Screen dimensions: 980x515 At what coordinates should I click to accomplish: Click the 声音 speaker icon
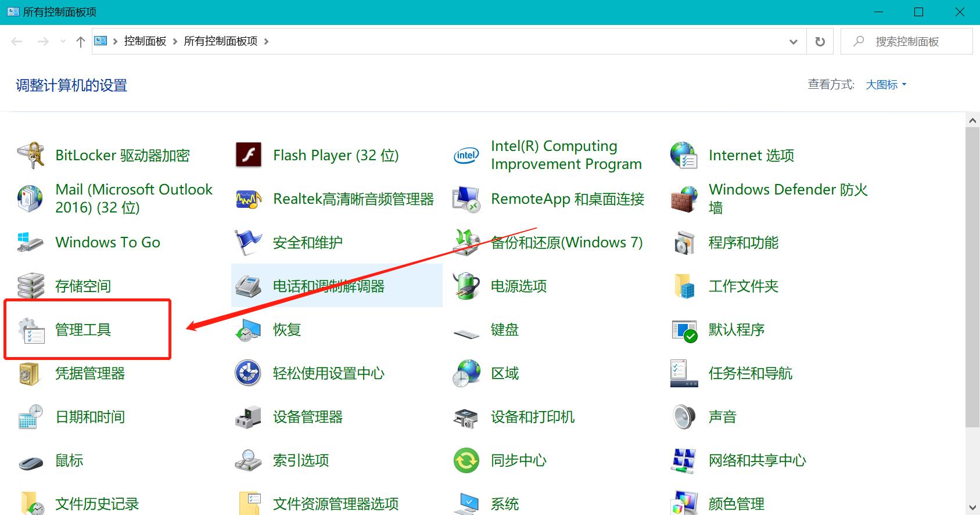[684, 417]
